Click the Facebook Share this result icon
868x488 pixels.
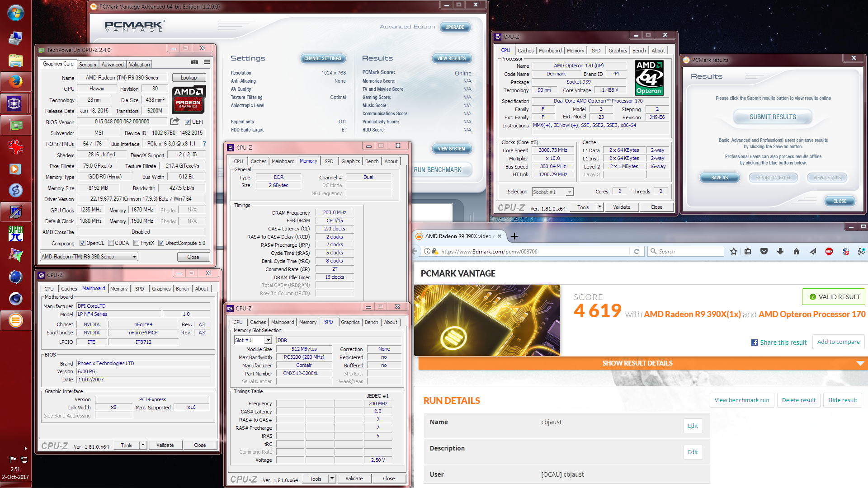click(754, 343)
